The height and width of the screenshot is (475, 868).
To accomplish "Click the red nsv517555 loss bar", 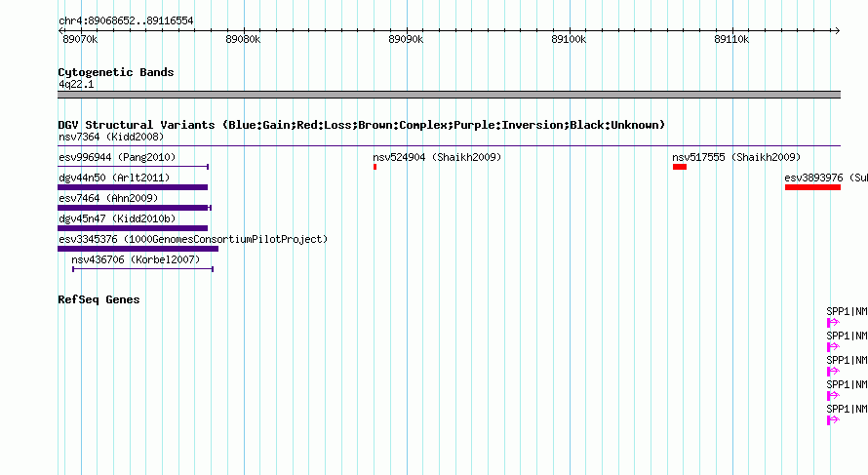I will point(680,167).
